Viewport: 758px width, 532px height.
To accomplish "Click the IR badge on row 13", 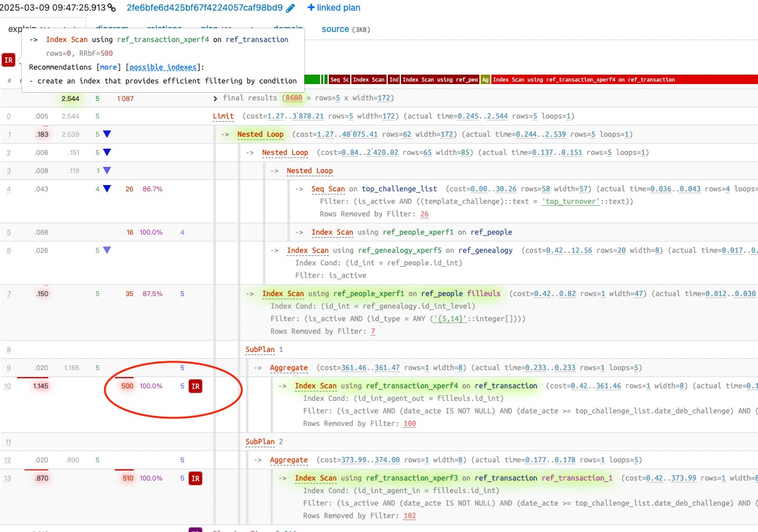I will point(195,479).
